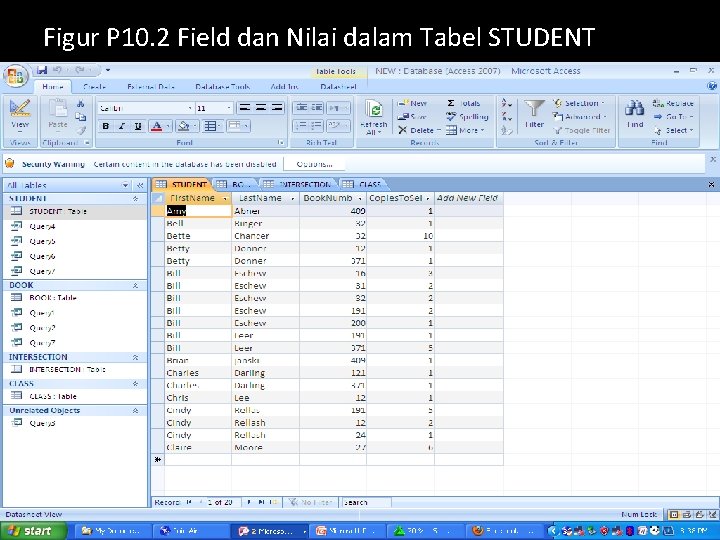
Task: Close the open table document with X
Action: 711,184
